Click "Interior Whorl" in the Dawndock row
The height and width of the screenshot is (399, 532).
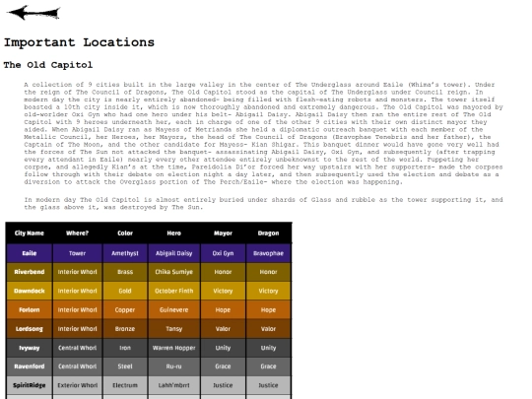coord(78,291)
